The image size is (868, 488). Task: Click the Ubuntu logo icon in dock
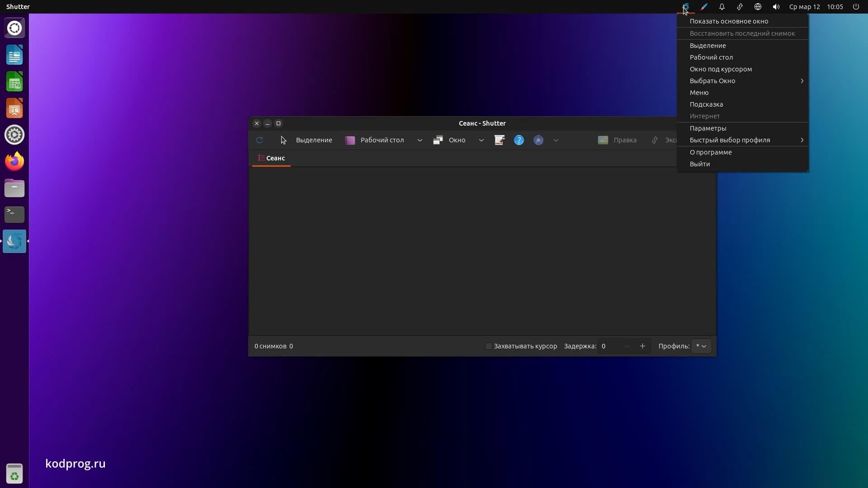point(14,28)
